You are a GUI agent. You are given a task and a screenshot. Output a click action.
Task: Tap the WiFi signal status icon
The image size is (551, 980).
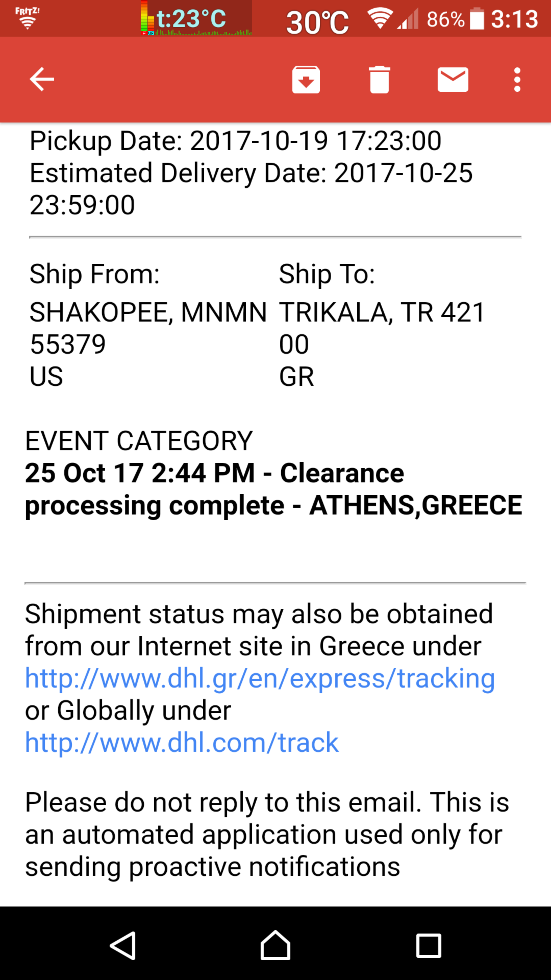[x=380, y=18]
